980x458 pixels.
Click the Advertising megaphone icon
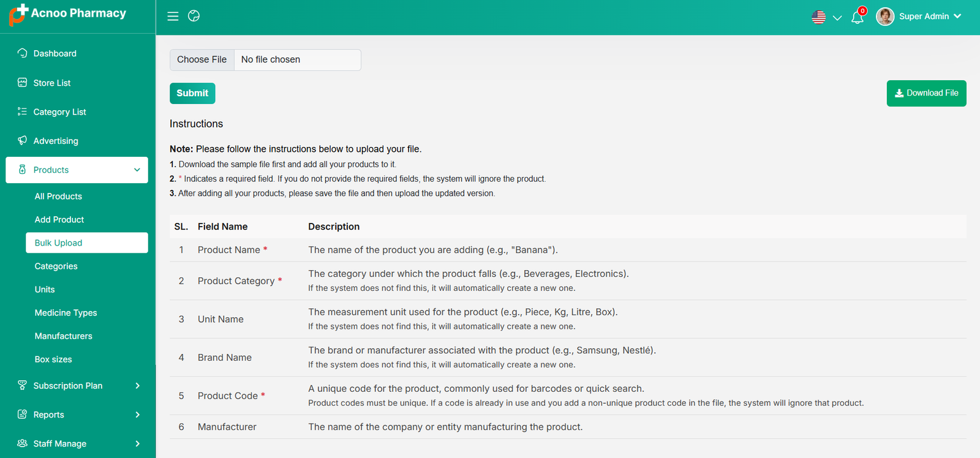[x=23, y=141]
